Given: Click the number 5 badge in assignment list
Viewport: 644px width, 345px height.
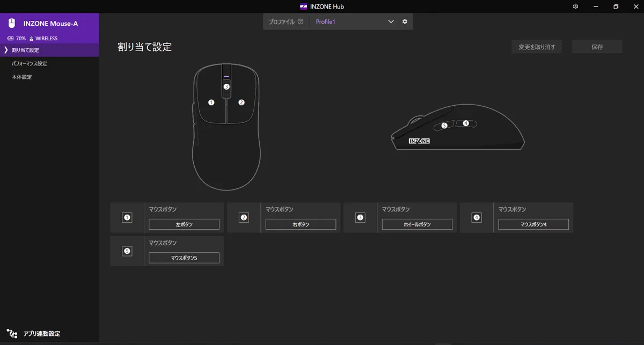Looking at the screenshot, I should click(x=127, y=251).
